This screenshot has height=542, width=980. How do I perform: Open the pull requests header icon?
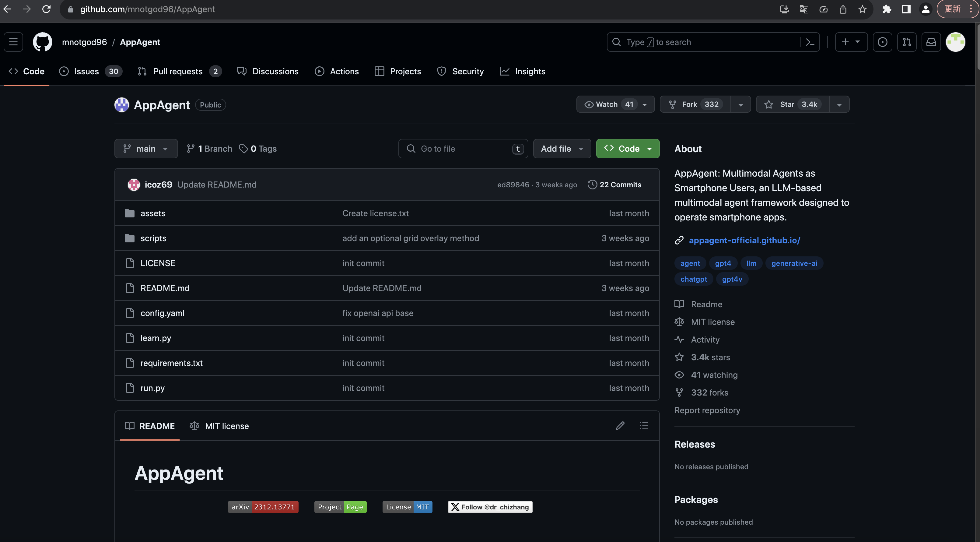pos(907,42)
